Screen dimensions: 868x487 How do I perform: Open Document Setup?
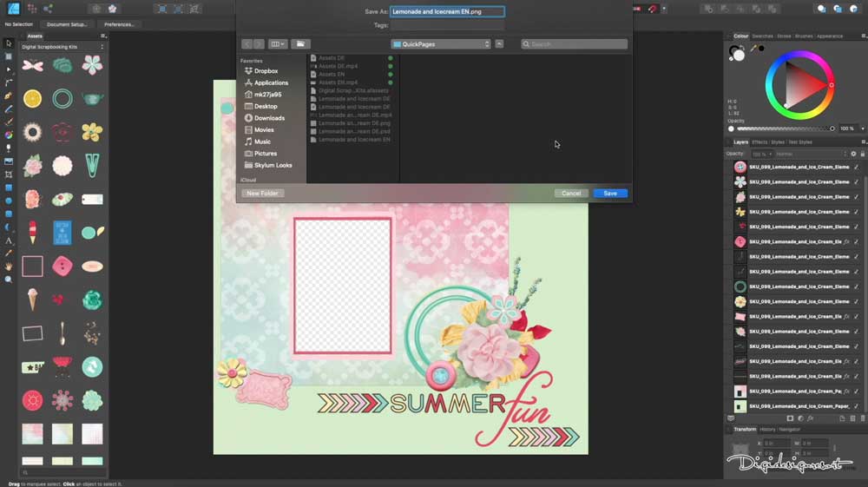click(67, 24)
